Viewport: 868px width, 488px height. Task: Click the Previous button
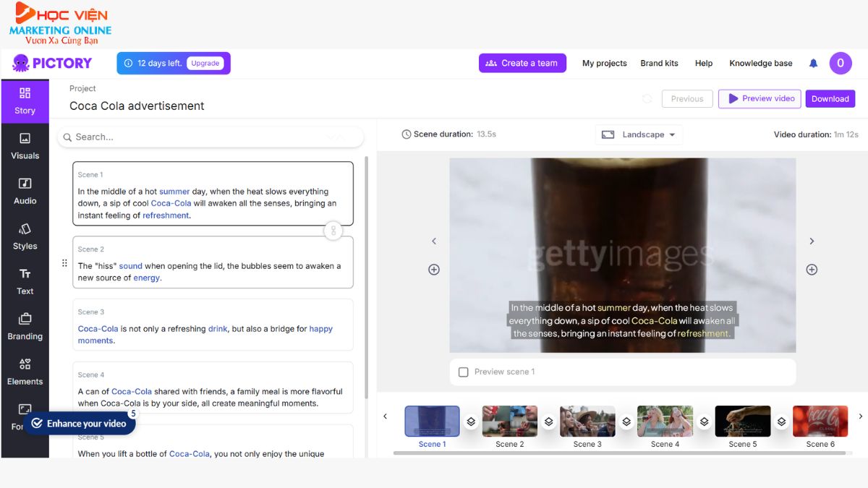pyautogui.click(x=687, y=99)
